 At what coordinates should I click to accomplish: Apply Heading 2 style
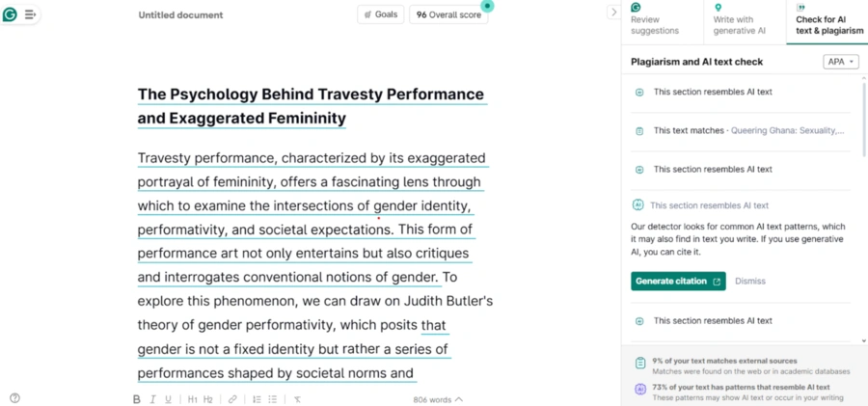pos(207,399)
